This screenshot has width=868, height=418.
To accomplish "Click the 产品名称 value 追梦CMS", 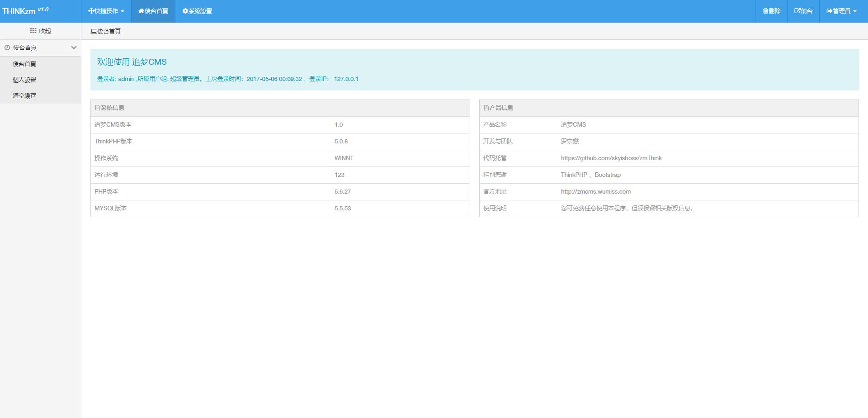I will click(573, 124).
